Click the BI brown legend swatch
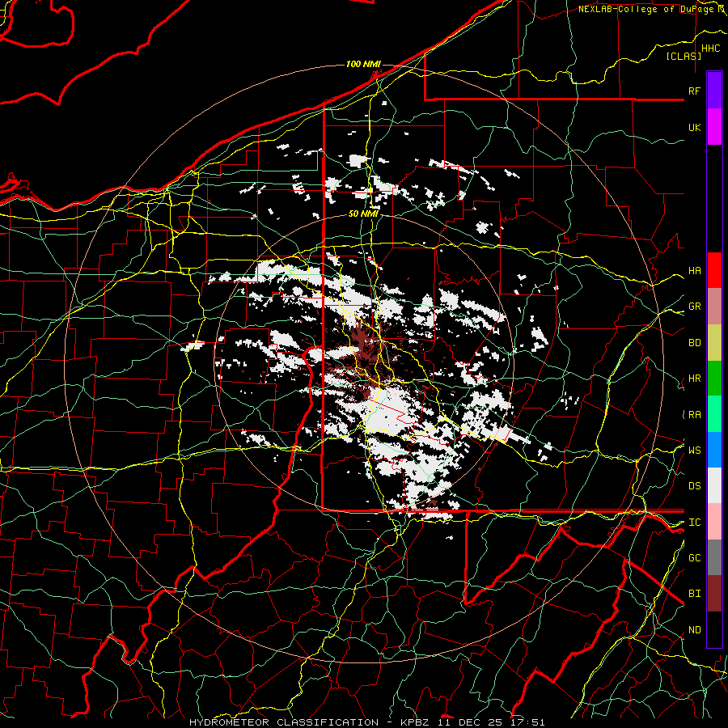728x728 pixels. [714, 594]
